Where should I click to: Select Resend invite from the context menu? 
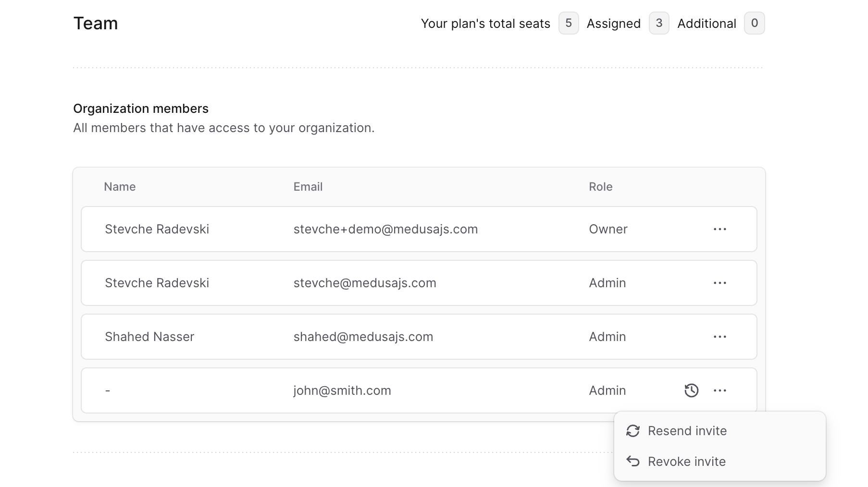click(x=687, y=431)
